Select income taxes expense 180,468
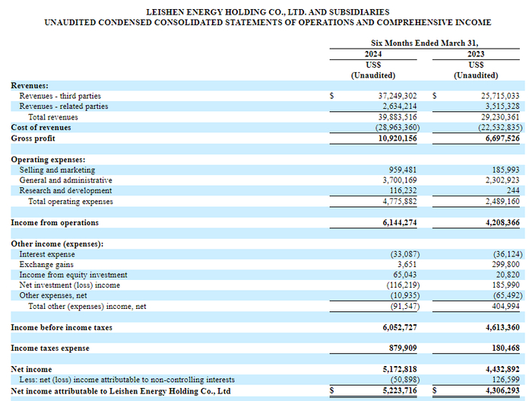 click(505, 348)
